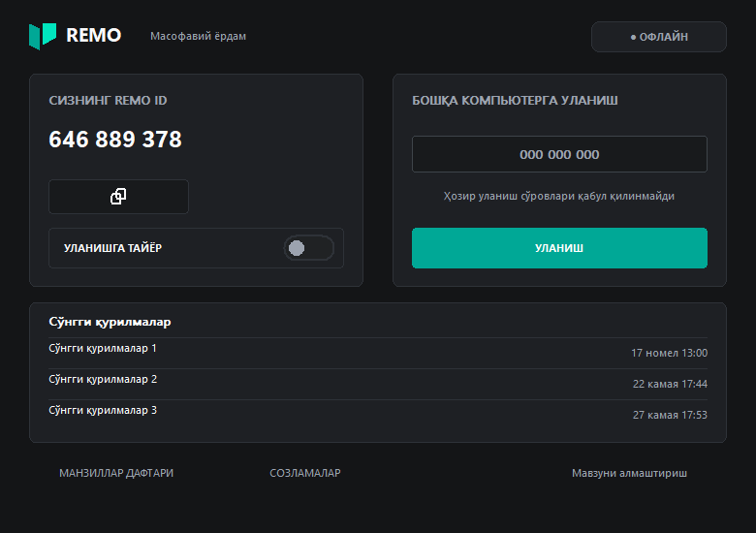Select Сўнгги қурилмалар 3 entry
Image resolution: width=756 pixels, height=533 pixels.
[x=378, y=415]
